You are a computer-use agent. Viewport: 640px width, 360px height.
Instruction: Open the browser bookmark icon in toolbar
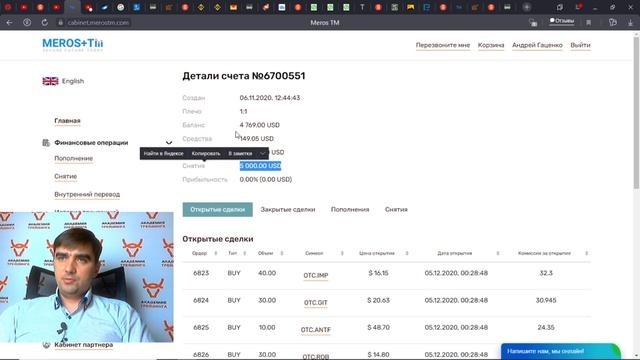pyautogui.click(x=589, y=23)
